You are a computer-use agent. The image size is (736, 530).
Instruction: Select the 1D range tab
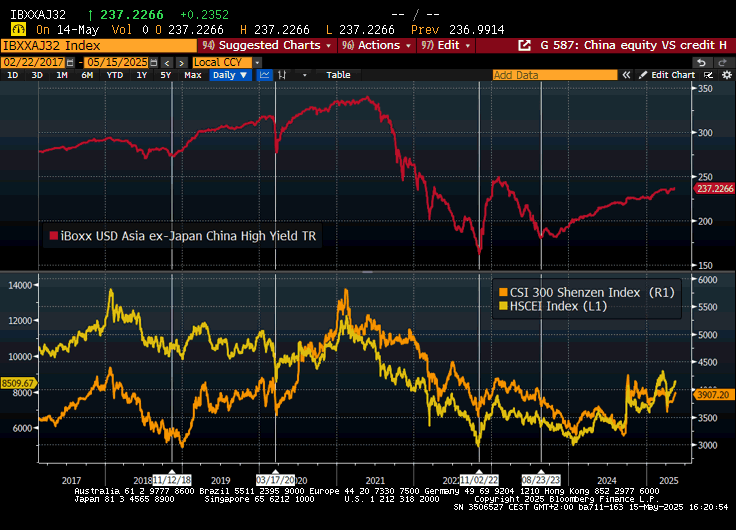(13, 75)
